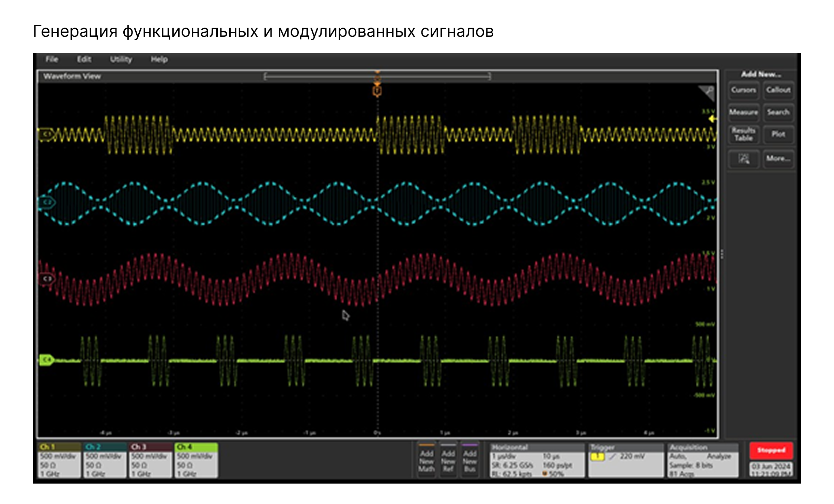Open the Acquisition settings badge
The height and width of the screenshot is (504, 834).
(x=703, y=460)
